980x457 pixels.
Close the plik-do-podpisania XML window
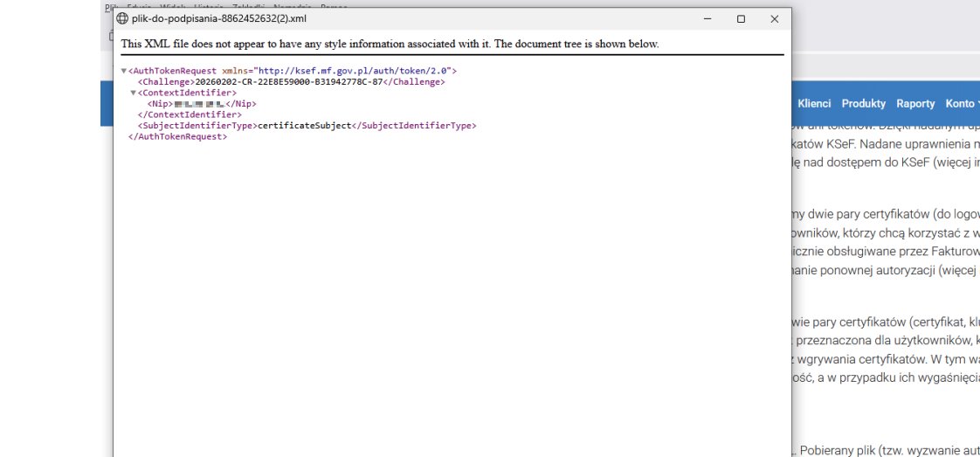tap(774, 18)
